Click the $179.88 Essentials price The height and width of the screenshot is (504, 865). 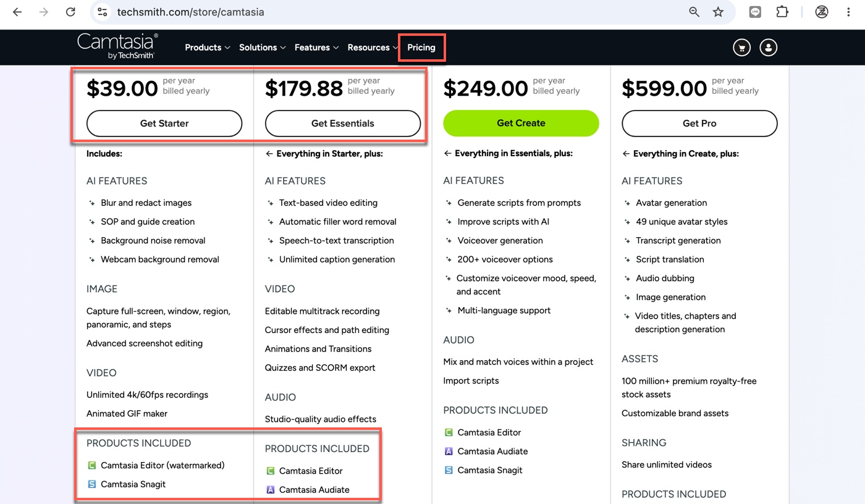[x=304, y=88]
